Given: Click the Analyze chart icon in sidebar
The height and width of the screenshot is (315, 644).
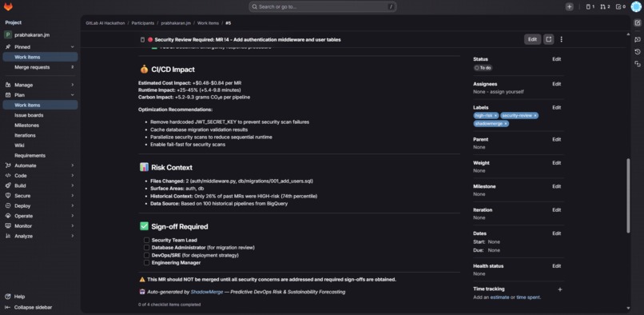Looking at the screenshot, I should pos(8,236).
